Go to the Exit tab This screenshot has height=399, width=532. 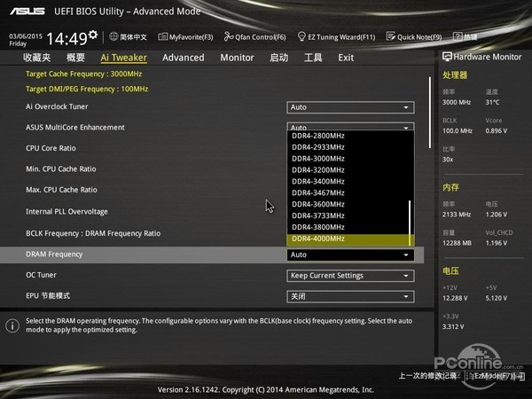click(x=346, y=58)
